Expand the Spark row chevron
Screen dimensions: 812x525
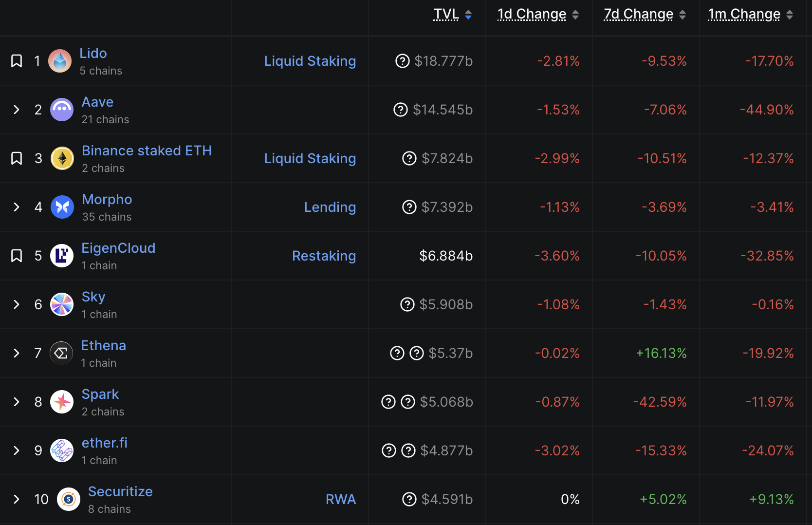(17, 402)
